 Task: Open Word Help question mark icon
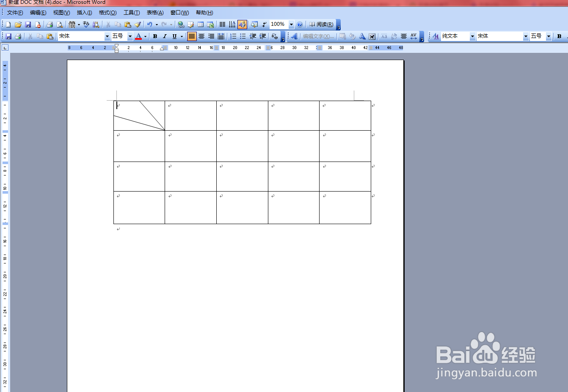tap(300, 25)
